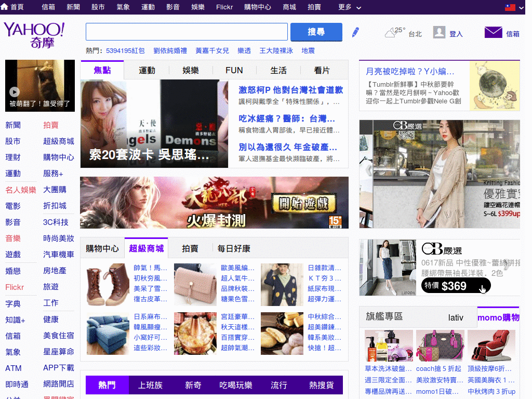Click the mooncake pastries product image
The width and height of the screenshot is (532, 399).
[x=282, y=334]
